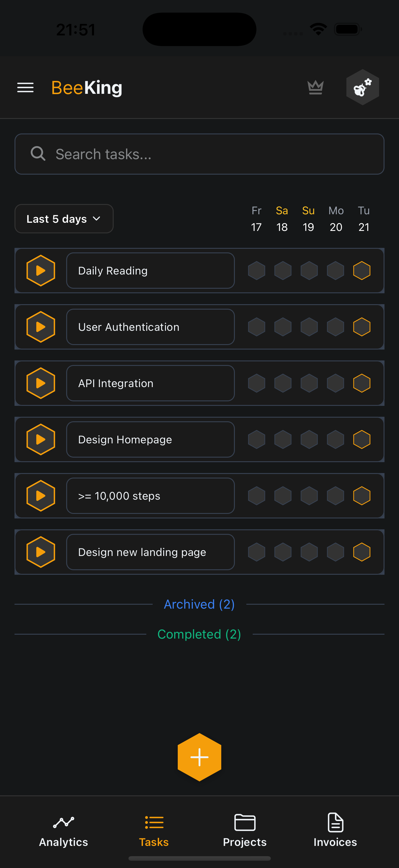The width and height of the screenshot is (399, 868).
Task: Start timer for >= 10,000 steps
Action: click(x=41, y=496)
